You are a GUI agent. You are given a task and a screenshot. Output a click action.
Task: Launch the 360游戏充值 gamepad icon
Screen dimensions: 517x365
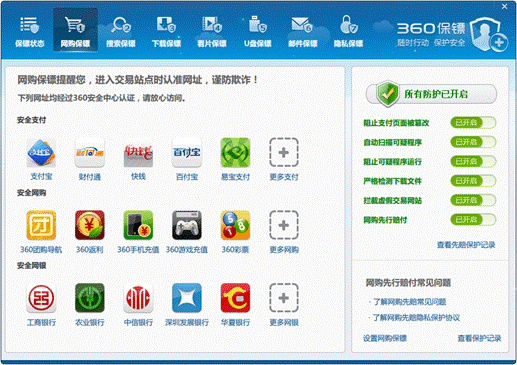coord(187,225)
